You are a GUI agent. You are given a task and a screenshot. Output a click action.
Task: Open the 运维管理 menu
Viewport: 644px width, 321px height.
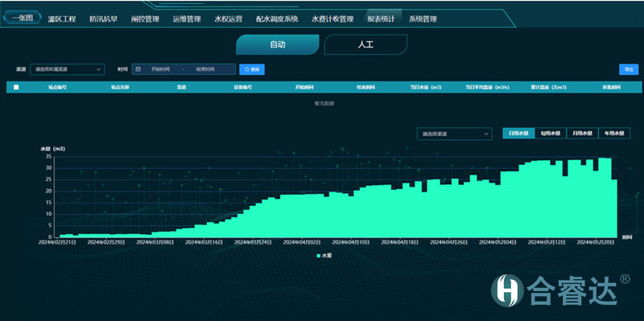click(187, 19)
